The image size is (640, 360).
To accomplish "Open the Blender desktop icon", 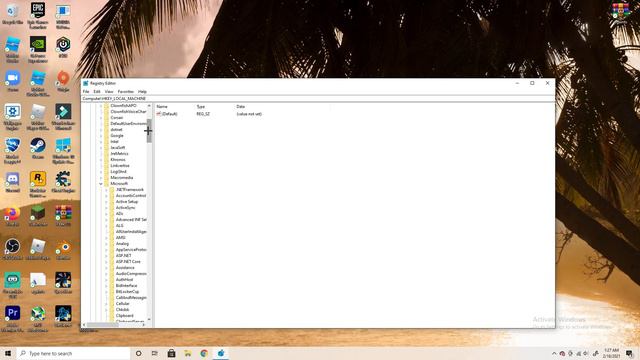I will pos(63,249).
